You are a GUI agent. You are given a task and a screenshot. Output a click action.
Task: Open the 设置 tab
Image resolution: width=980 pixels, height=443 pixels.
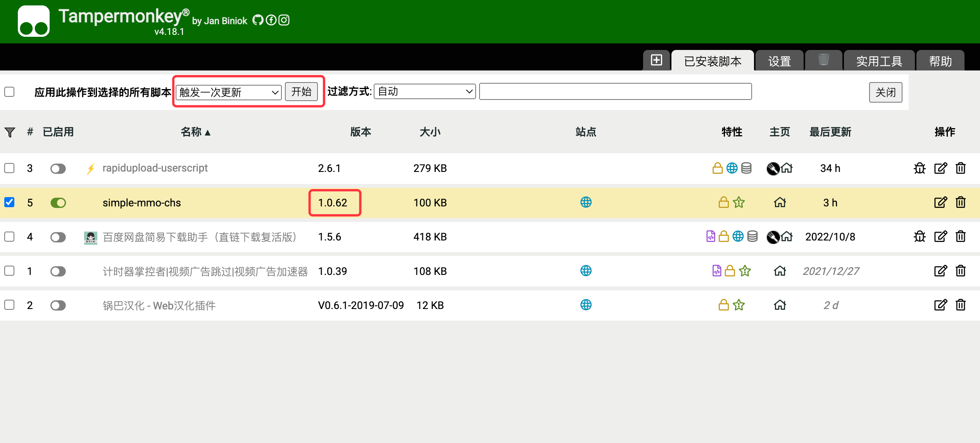click(779, 61)
